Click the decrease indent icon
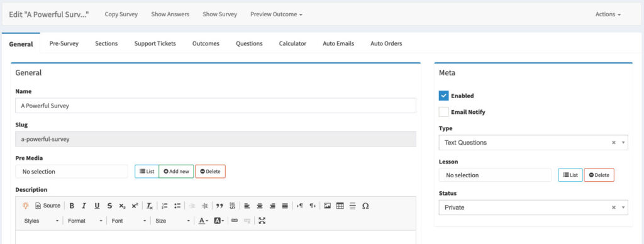The height and width of the screenshot is (244, 644). pos(192,206)
